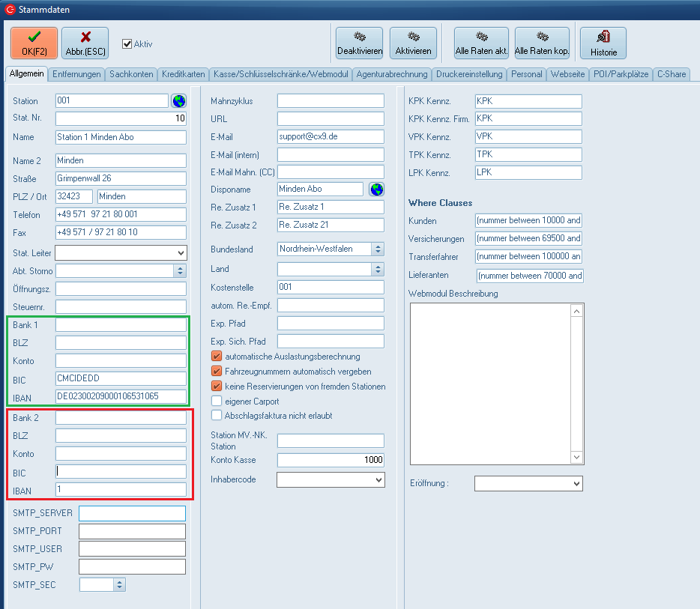The width and height of the screenshot is (700, 609).
Task: Switch to the Kreditkarten tab
Action: [183, 74]
